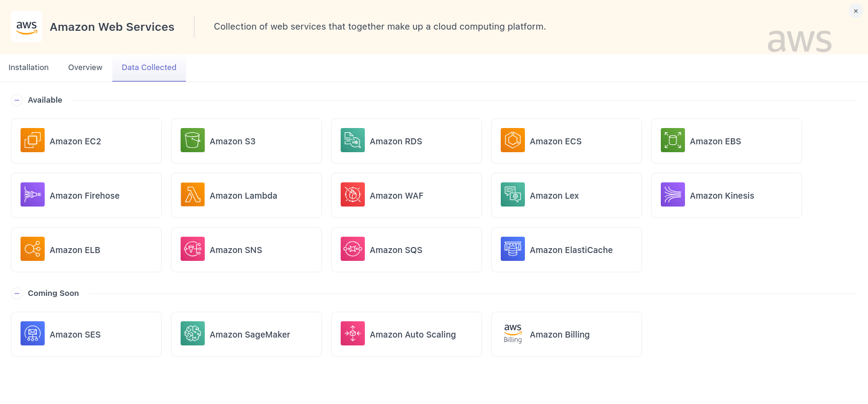This screenshot has height=404, width=868.
Task: Switch to the Installation tab
Action: (28, 67)
